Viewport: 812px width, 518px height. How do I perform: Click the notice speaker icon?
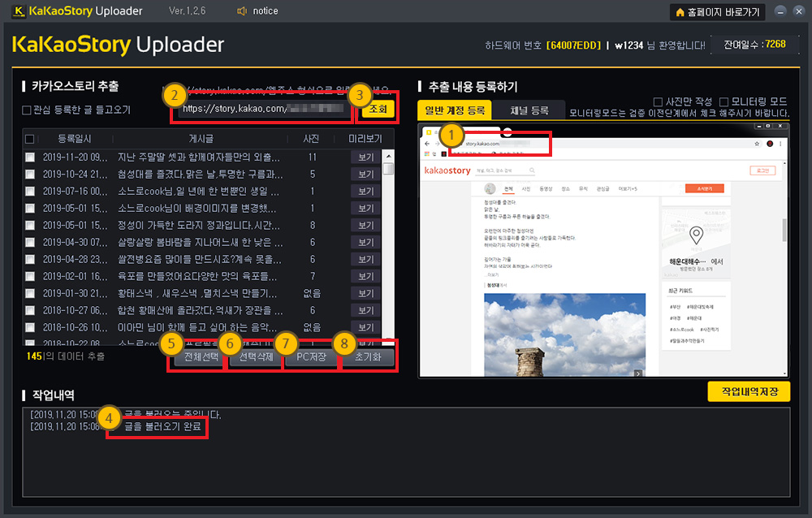(x=241, y=11)
